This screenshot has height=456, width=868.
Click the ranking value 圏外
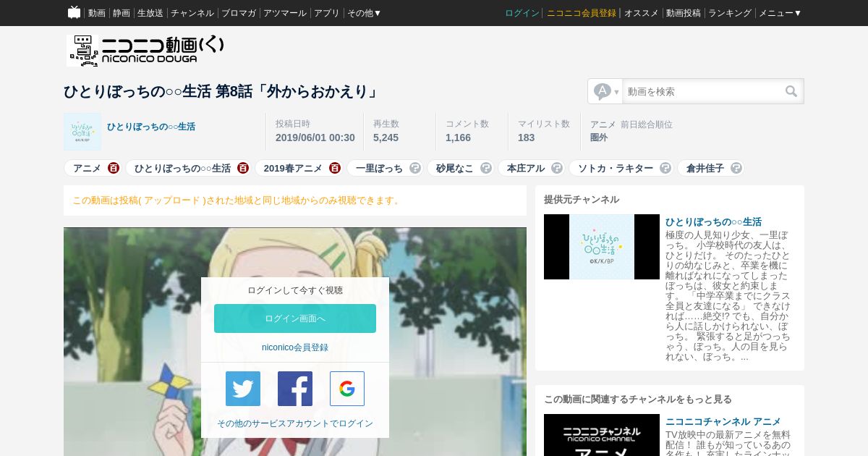599,138
